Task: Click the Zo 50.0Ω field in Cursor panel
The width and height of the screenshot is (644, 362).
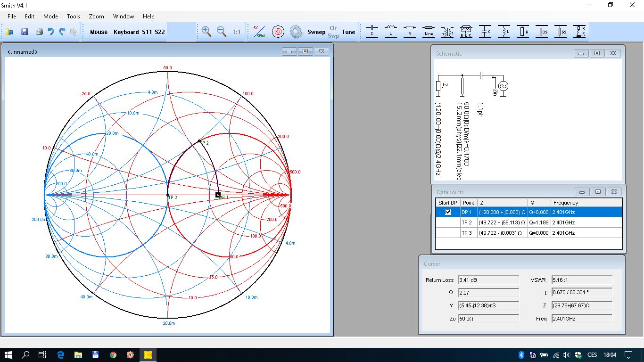Action: 488,319
